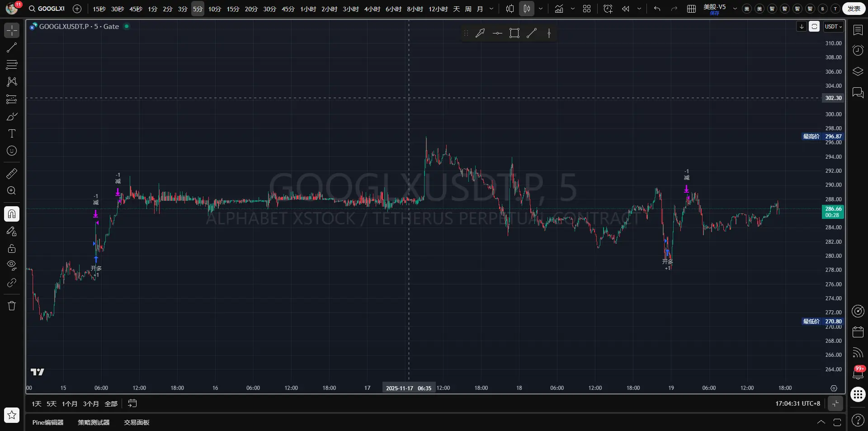Viewport: 868px width, 431px height.
Task: Expand the chart style dropdown arrow
Action: [x=541, y=9]
